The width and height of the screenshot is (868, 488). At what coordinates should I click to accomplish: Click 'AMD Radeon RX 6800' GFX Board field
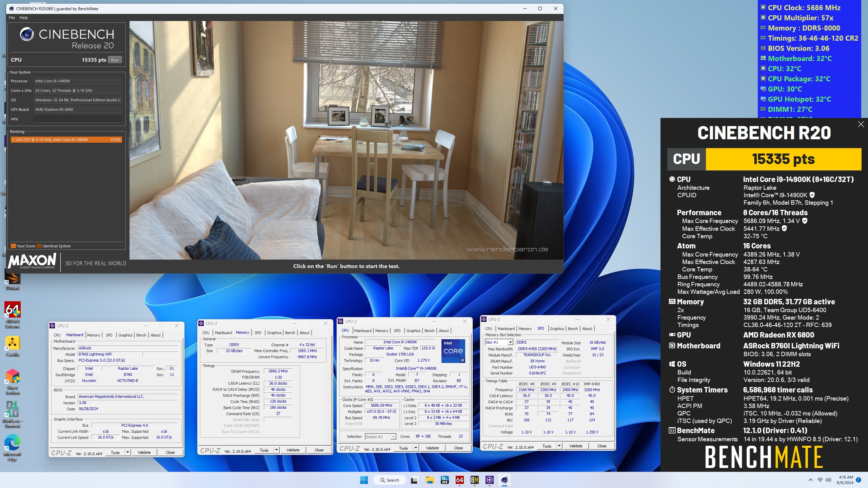(78, 109)
